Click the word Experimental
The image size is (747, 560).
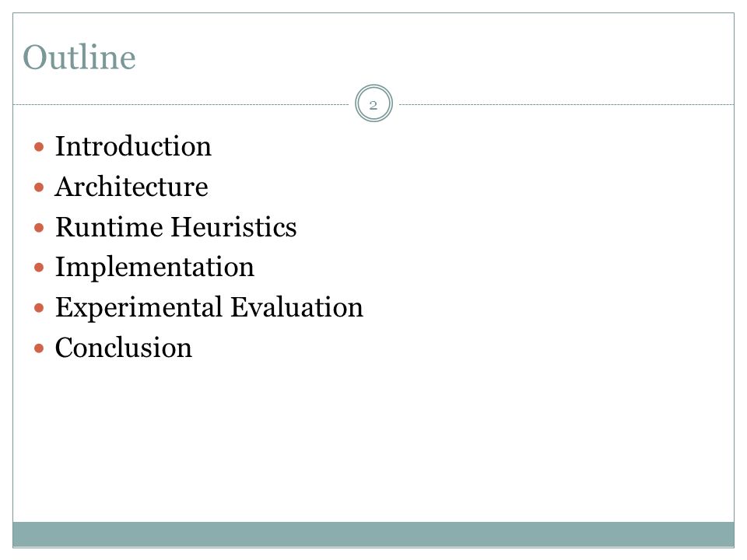click(139, 308)
